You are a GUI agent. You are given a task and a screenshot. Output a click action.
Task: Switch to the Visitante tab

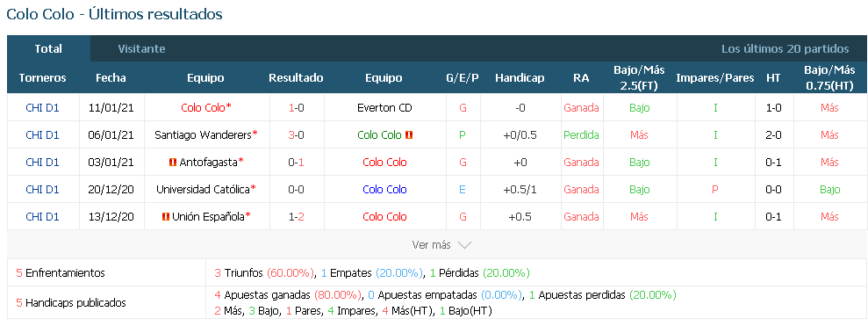click(141, 49)
